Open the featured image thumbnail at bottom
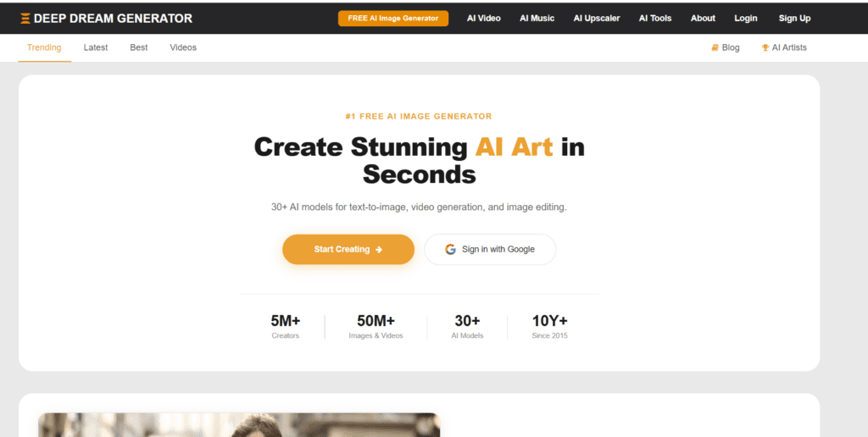This screenshot has height=437, width=868. pos(239,425)
